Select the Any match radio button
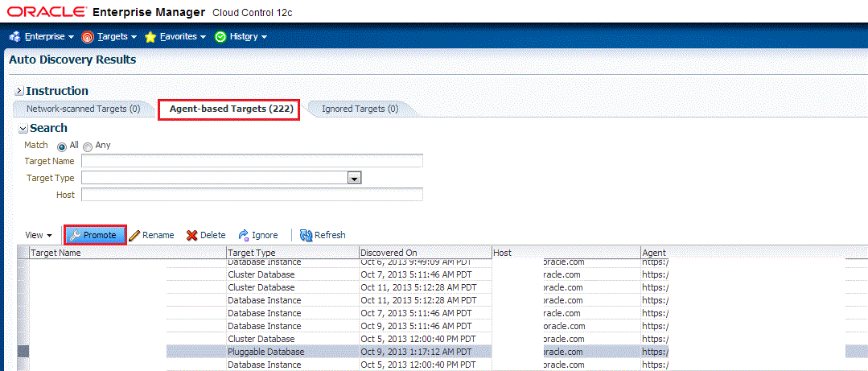The height and width of the screenshot is (371, 868). [x=88, y=146]
